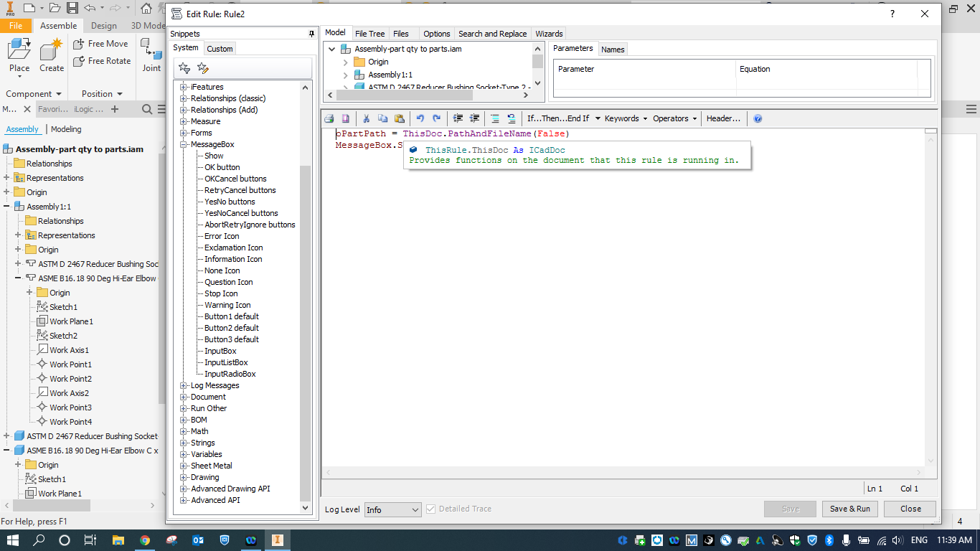980x551 pixels.
Task: Open the Keywords dropdown menu
Action: click(x=626, y=118)
